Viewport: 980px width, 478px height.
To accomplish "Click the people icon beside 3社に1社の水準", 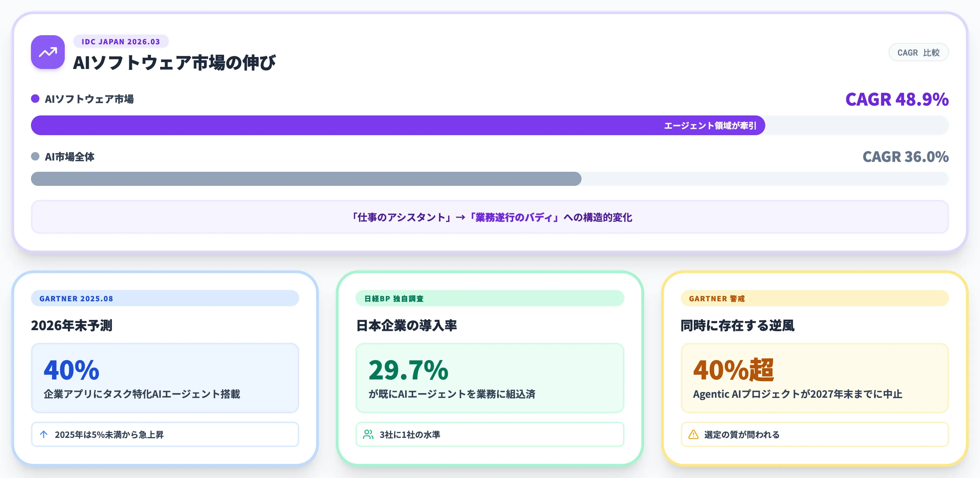I will 368,434.
